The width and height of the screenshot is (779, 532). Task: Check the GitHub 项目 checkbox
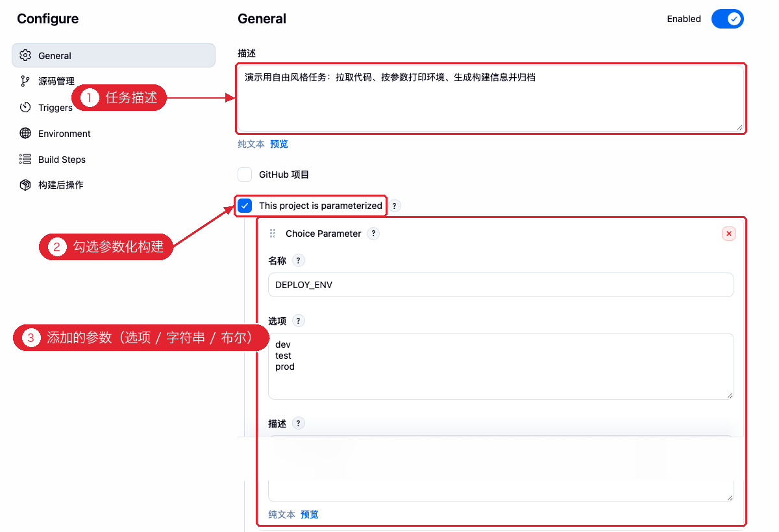pos(245,175)
